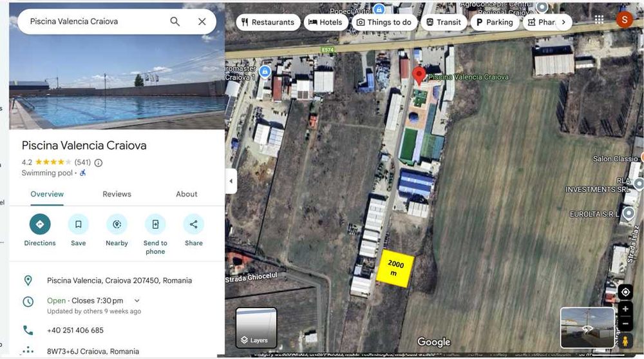Show Parking locations chip
644x359 pixels.
click(495, 22)
